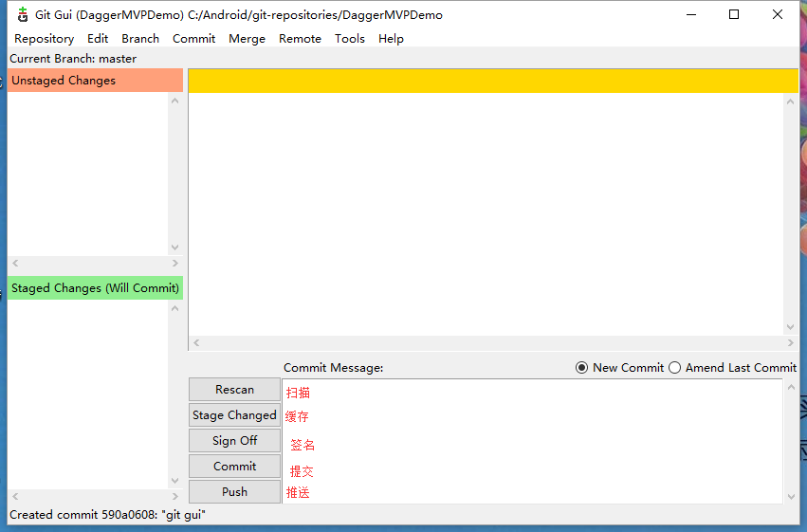This screenshot has height=532, width=807.
Task: Click down arrow of commit message scrollbar
Action: 792,497
